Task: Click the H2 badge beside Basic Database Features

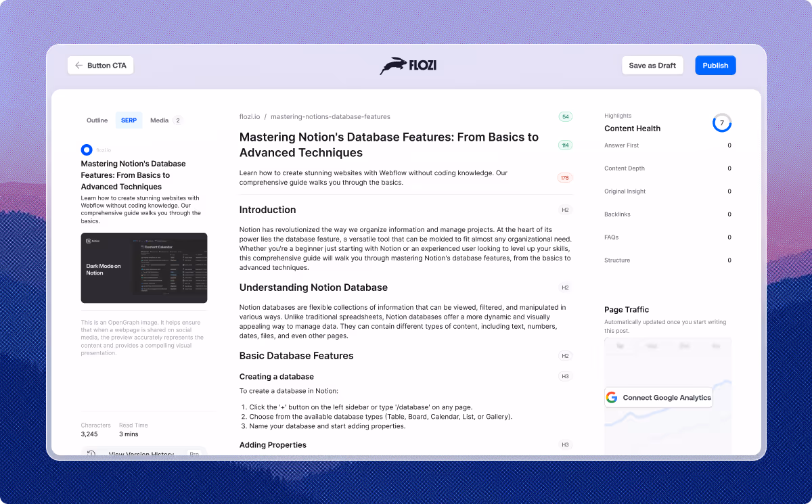Action: pyautogui.click(x=565, y=356)
